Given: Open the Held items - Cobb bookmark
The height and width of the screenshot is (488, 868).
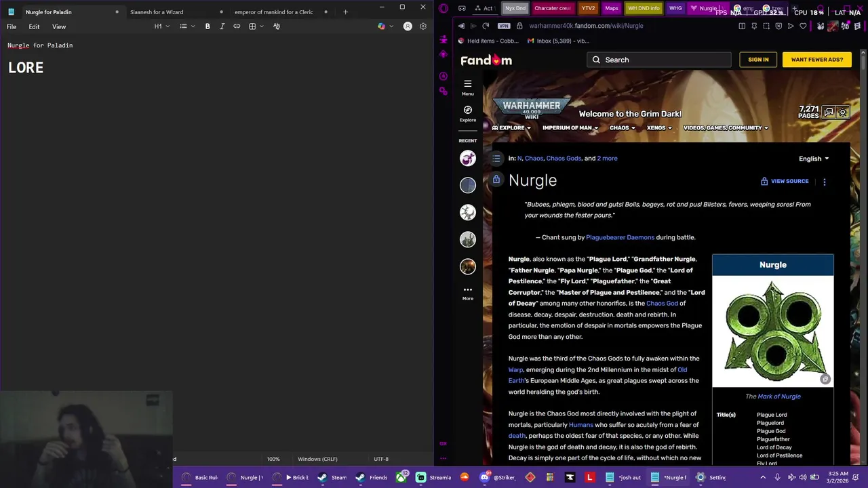Looking at the screenshot, I should 488,41.
